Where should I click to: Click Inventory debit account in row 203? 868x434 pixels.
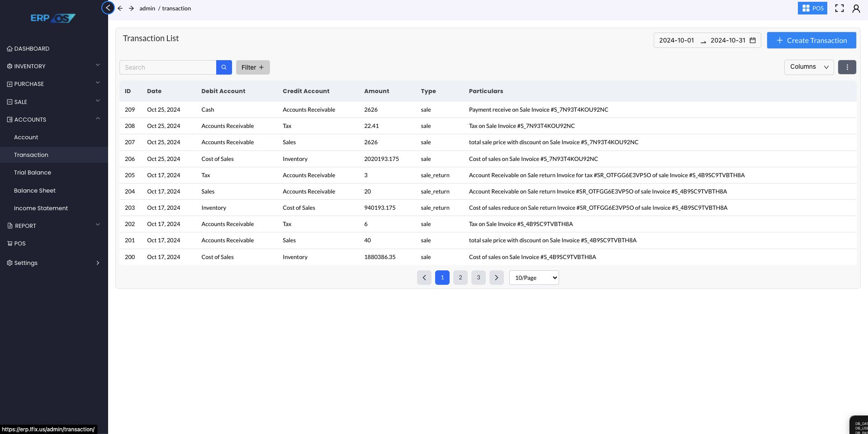coord(213,208)
